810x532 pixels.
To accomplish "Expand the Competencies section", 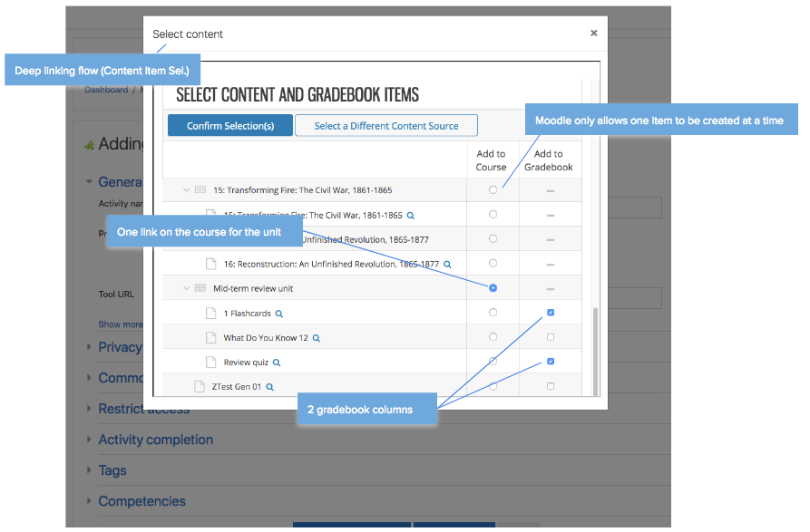I will coord(142,501).
